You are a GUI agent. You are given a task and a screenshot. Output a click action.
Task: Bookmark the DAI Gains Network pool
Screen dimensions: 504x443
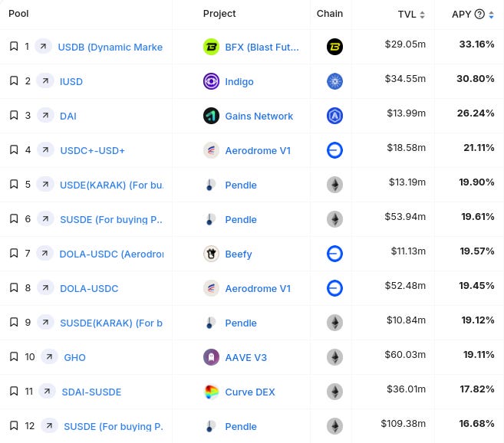14,115
